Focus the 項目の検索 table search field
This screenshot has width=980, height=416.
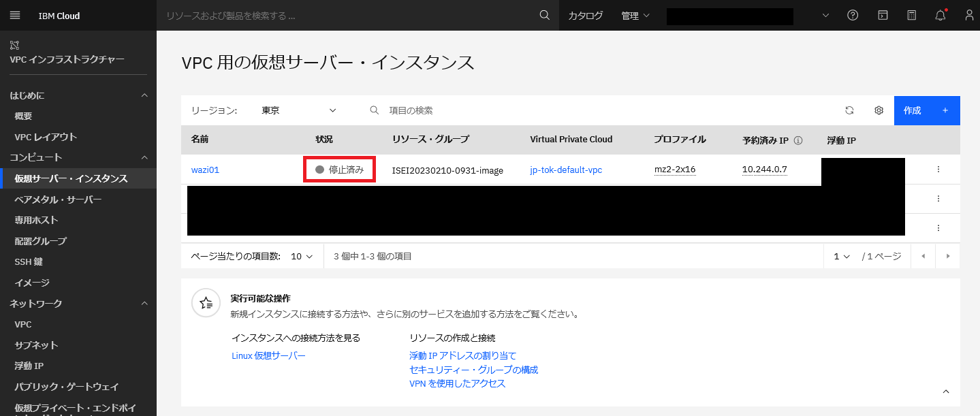(x=599, y=110)
